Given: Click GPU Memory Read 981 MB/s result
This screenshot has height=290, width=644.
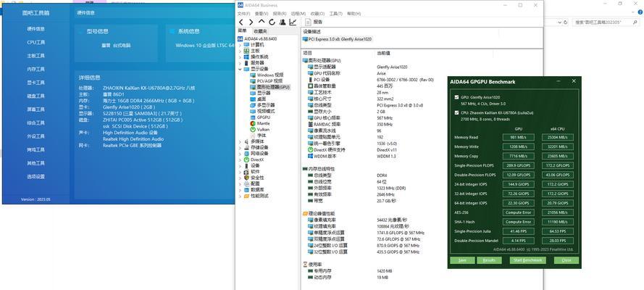Looking at the screenshot, I should 519,137.
